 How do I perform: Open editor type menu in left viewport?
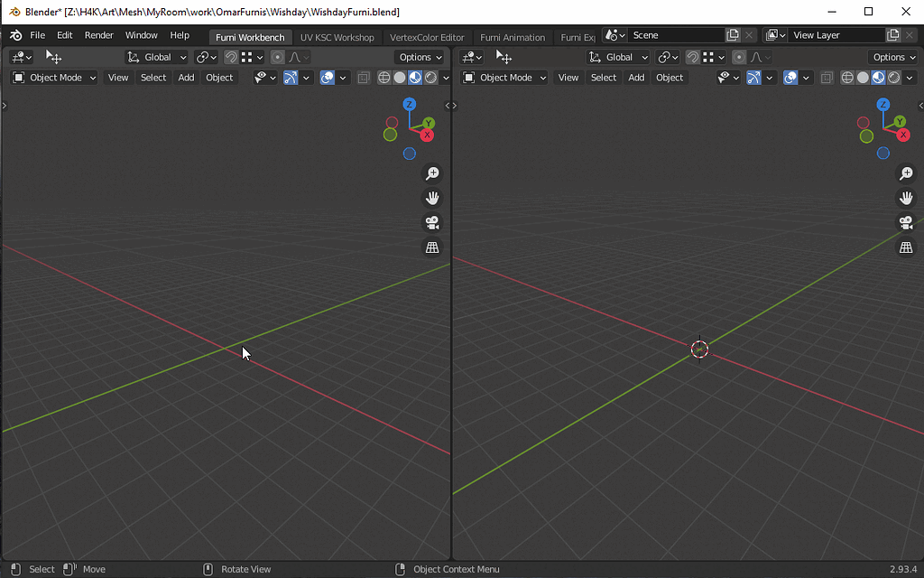tap(22, 57)
